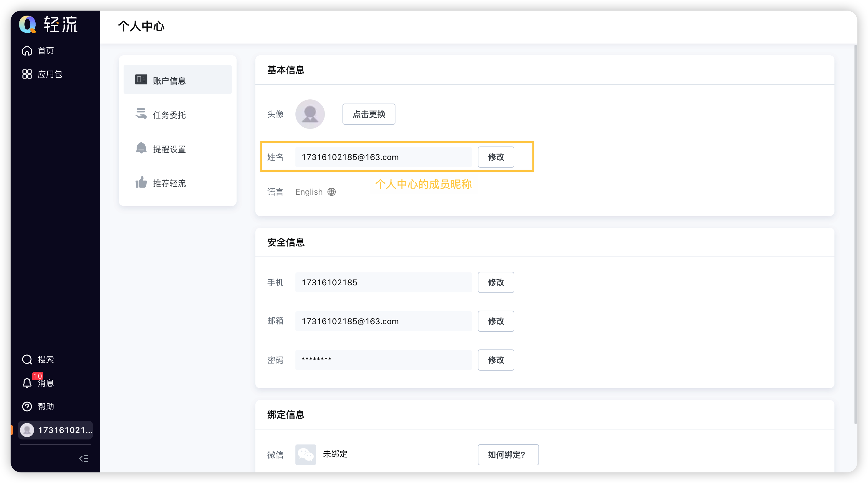Screen dimensions: 868x483
Task: Click the 基本信息 section heading
Action: 286,70
